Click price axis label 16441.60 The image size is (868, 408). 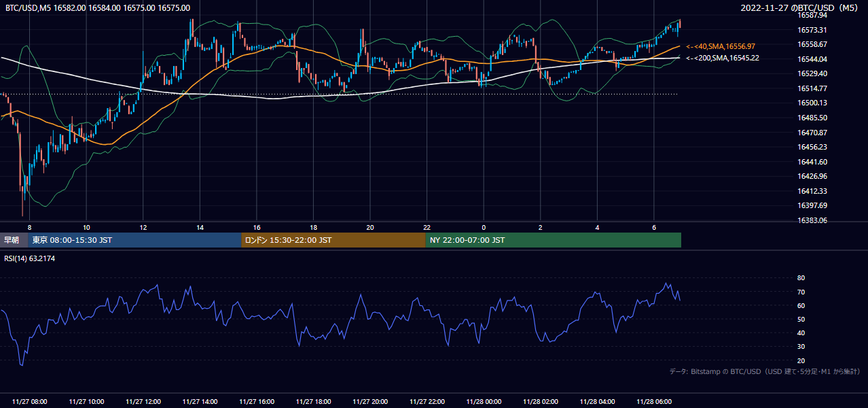click(812, 162)
